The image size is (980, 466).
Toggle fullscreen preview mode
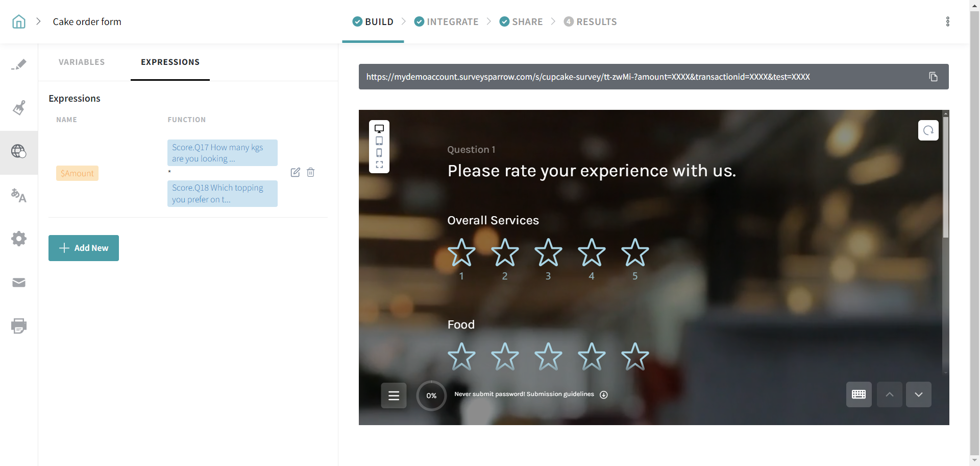(379, 165)
